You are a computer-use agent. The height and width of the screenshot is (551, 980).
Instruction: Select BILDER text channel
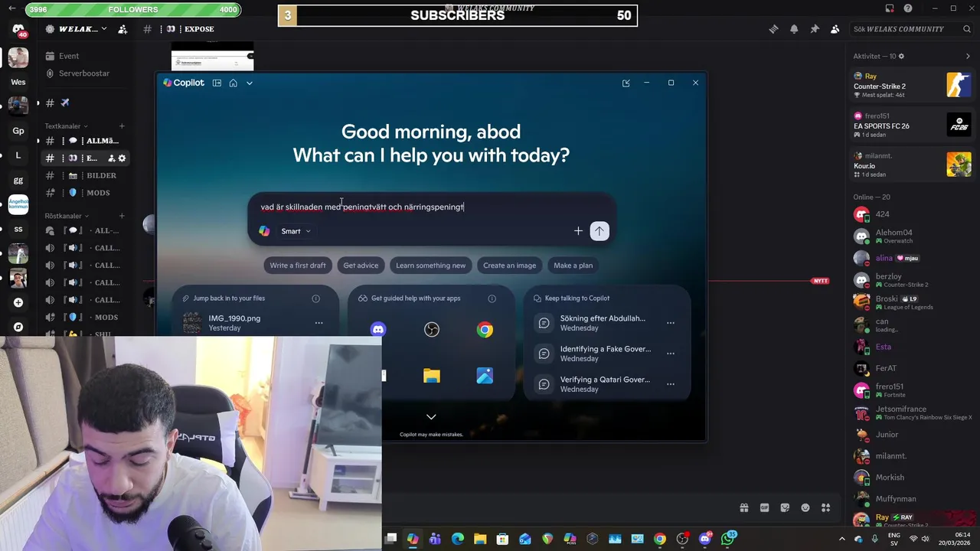84,175
